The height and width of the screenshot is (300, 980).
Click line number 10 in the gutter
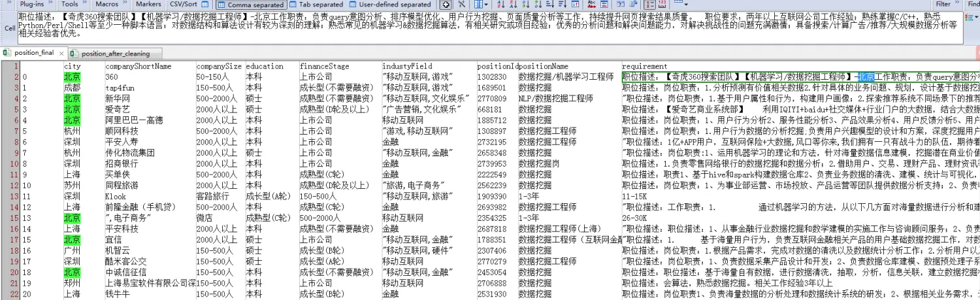pyautogui.click(x=14, y=165)
